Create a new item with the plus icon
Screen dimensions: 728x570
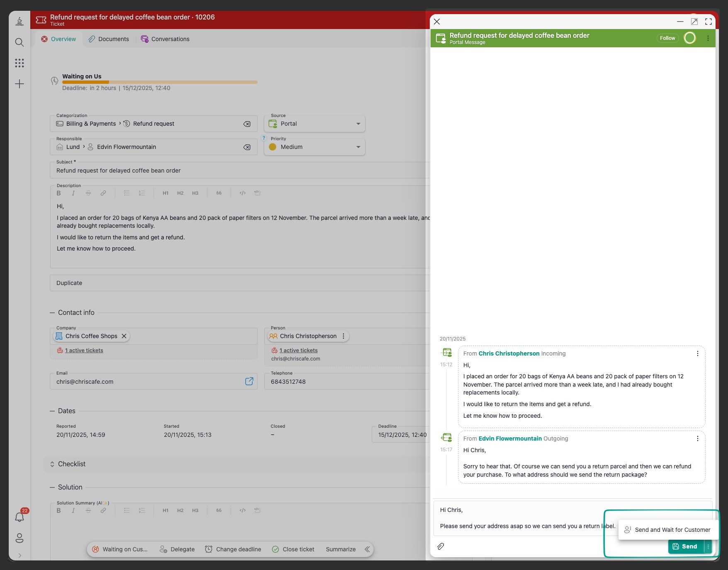coord(19,84)
